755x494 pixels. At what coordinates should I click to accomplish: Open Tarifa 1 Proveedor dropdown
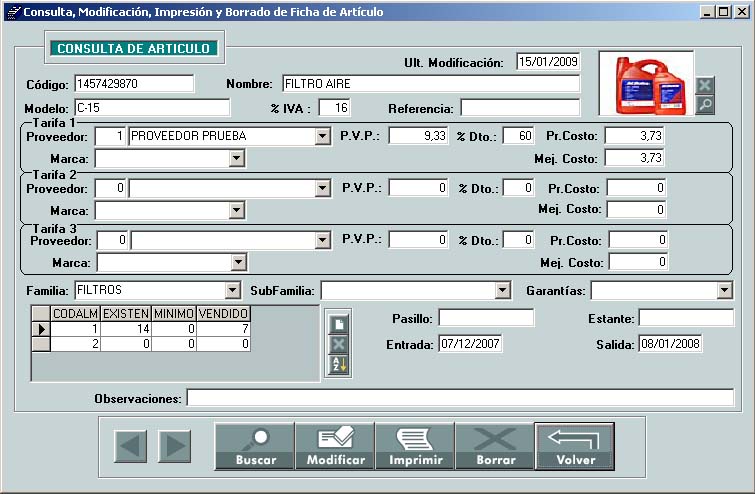pos(323,136)
